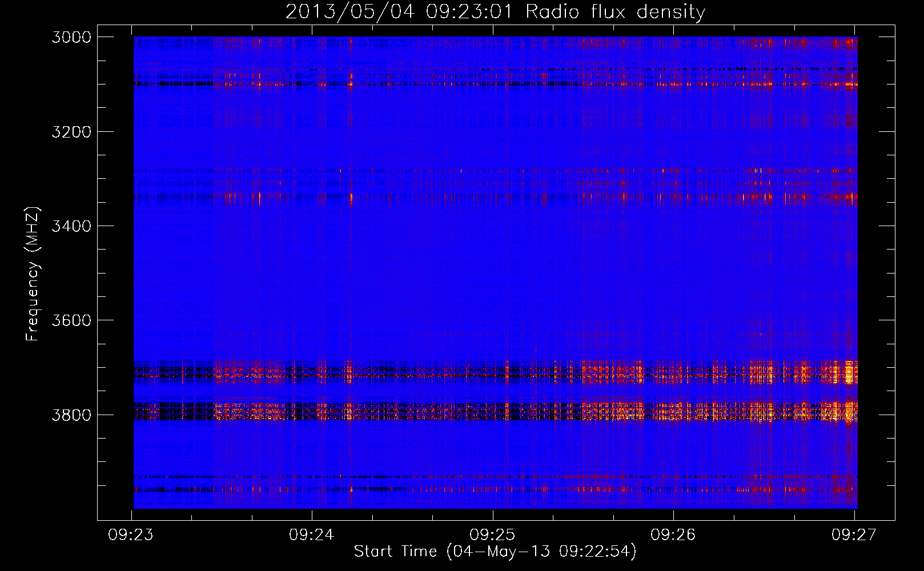
Task: Select the 'Frequency (MHZ)' y-axis label
Action: pyautogui.click(x=33, y=274)
